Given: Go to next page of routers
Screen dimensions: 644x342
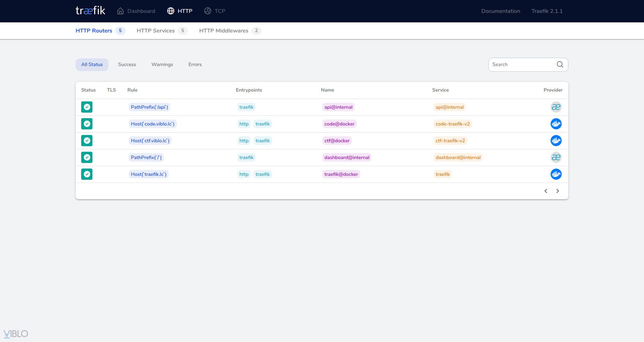Looking at the screenshot, I should [x=557, y=191].
